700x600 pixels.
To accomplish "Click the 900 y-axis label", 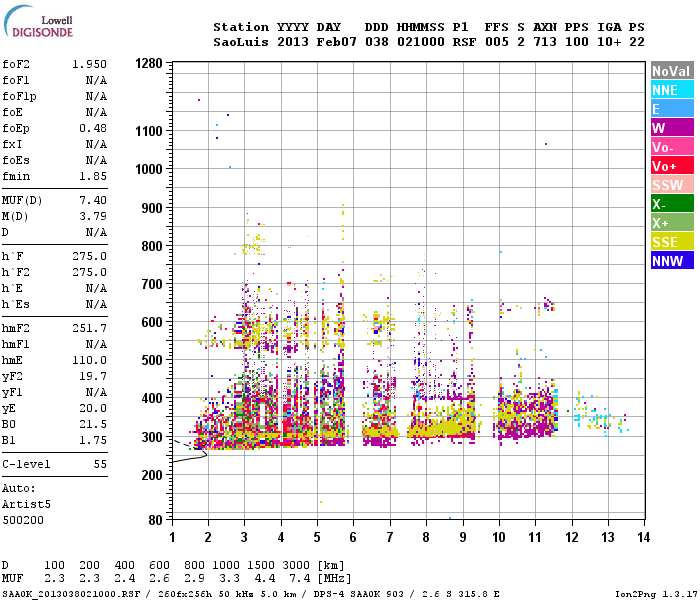I will tap(152, 208).
